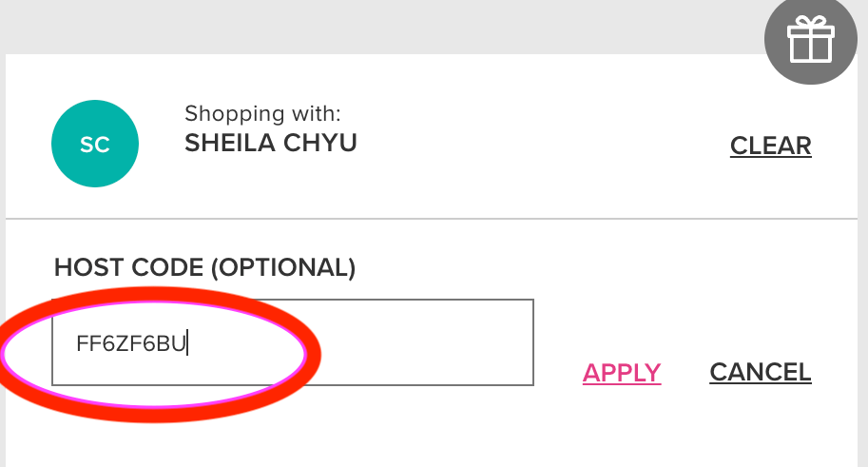Click the HOST CODE (OPTIONAL) label
868x467 pixels.
click(x=204, y=267)
